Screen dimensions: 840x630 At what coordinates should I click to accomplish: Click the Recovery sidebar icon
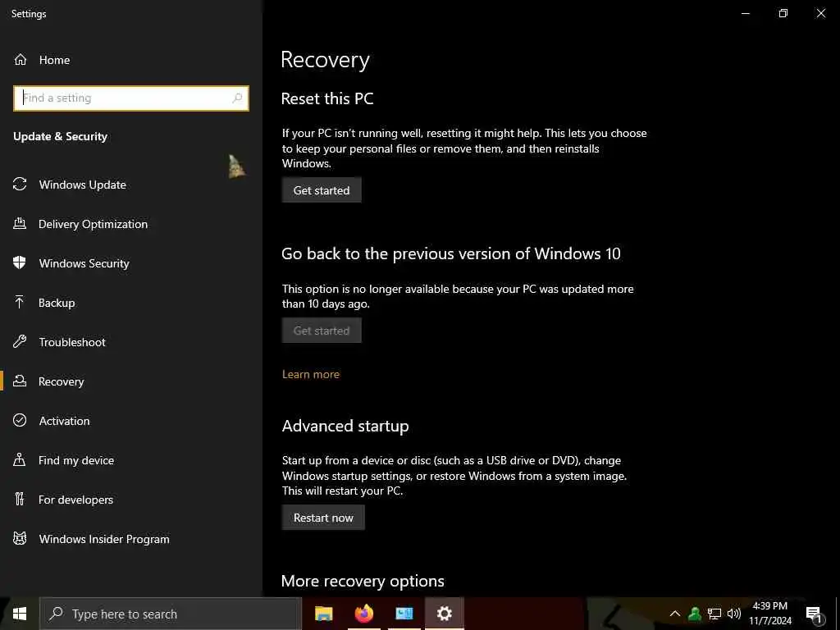(20, 381)
